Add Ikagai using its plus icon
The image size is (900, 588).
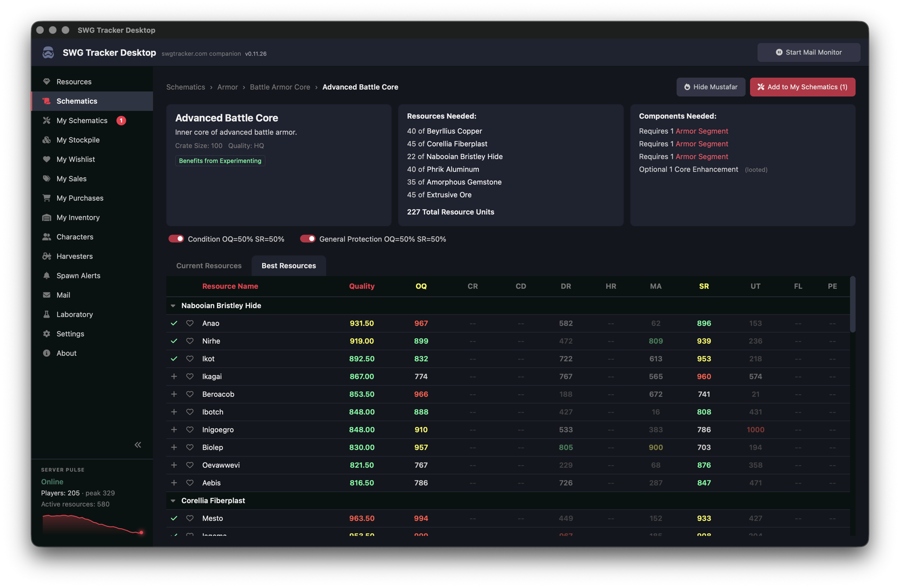point(174,376)
